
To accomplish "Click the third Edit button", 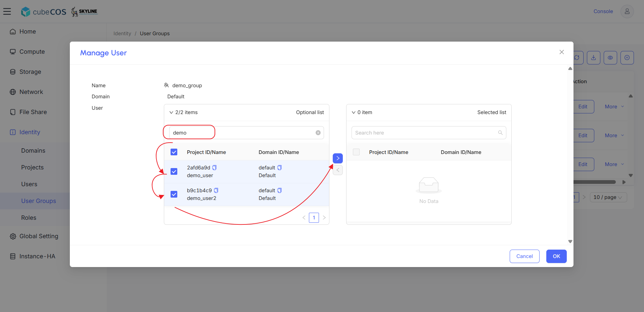I will pos(584,164).
